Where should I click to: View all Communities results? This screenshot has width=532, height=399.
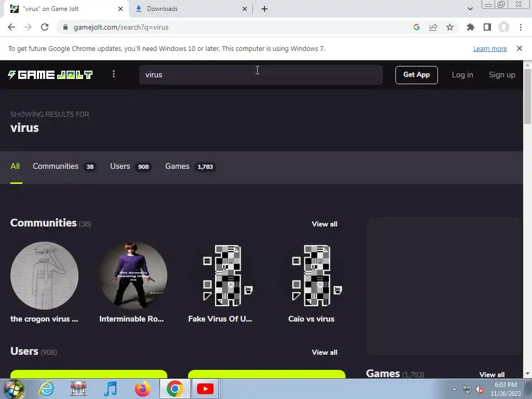tap(324, 224)
